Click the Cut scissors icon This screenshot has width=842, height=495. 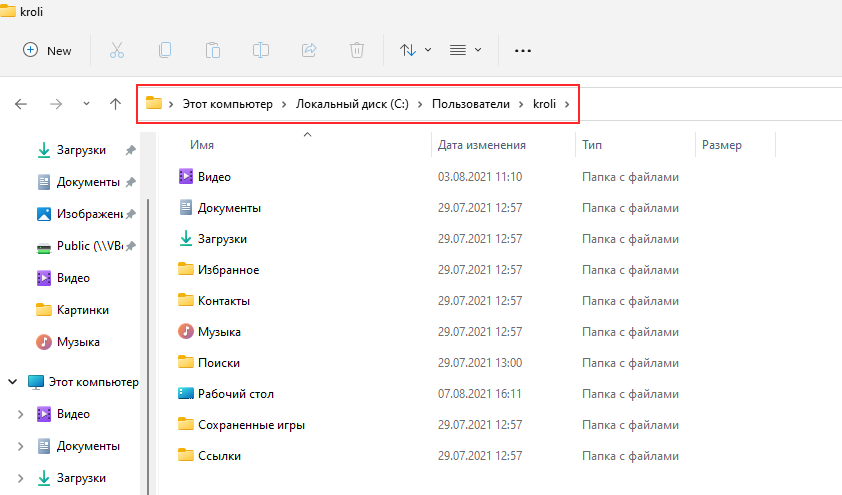click(x=117, y=50)
